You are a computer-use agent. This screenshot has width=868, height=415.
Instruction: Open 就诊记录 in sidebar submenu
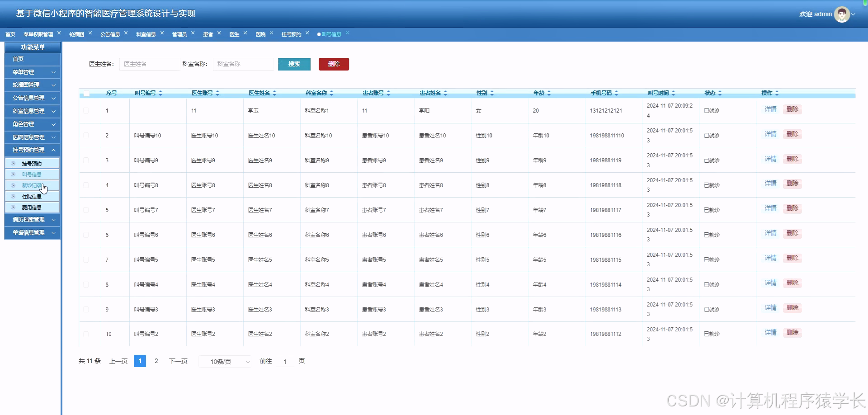[x=32, y=185]
